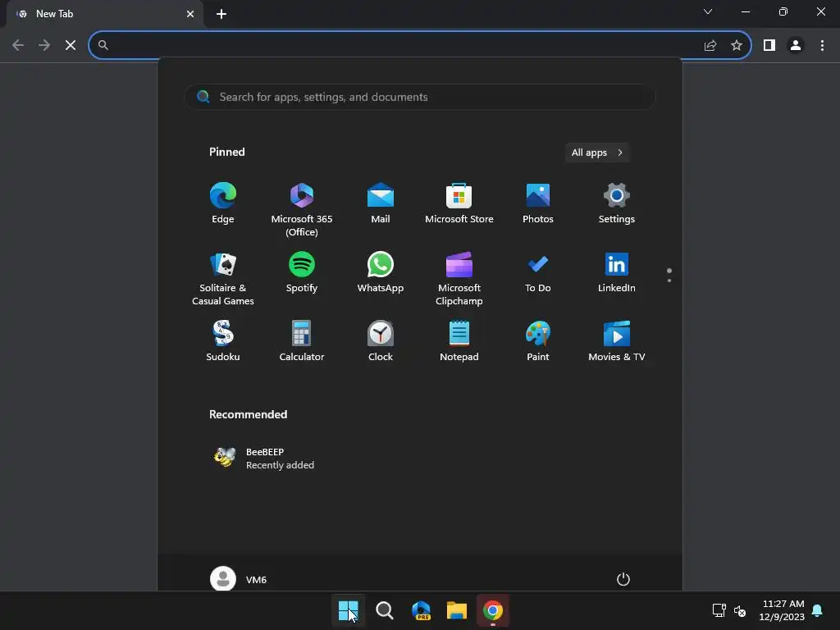Launch the Paint app

click(538, 341)
